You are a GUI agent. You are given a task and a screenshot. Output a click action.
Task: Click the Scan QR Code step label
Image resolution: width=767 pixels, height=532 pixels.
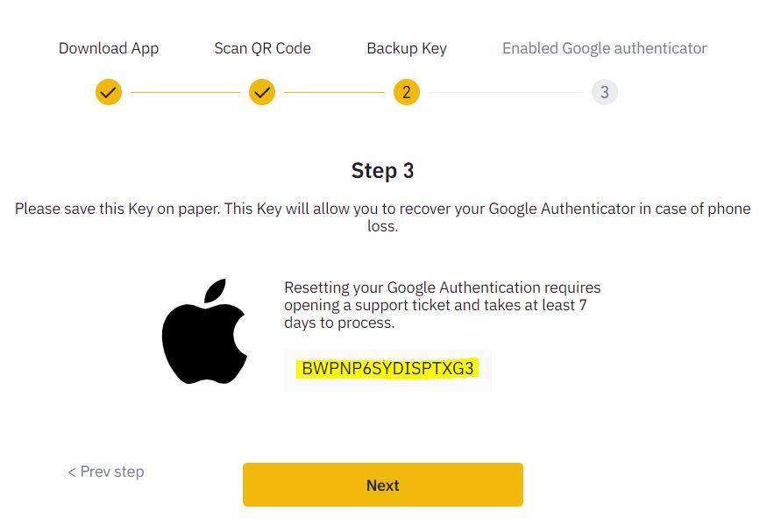click(x=263, y=48)
